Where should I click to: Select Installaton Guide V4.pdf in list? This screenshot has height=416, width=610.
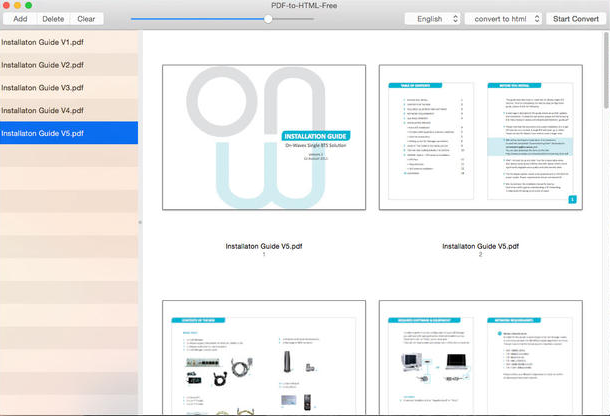(x=69, y=111)
